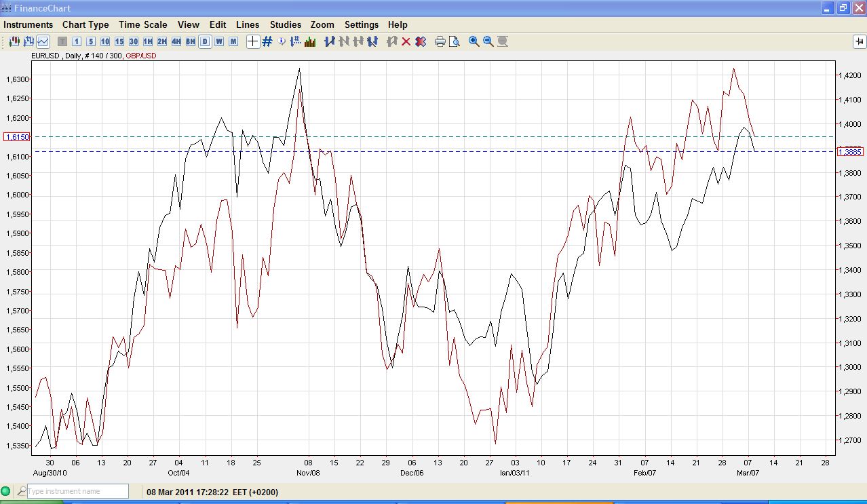Viewport: 867px width, 504px height.
Task: Zoom out using the magnifier minus icon
Action: [x=488, y=41]
